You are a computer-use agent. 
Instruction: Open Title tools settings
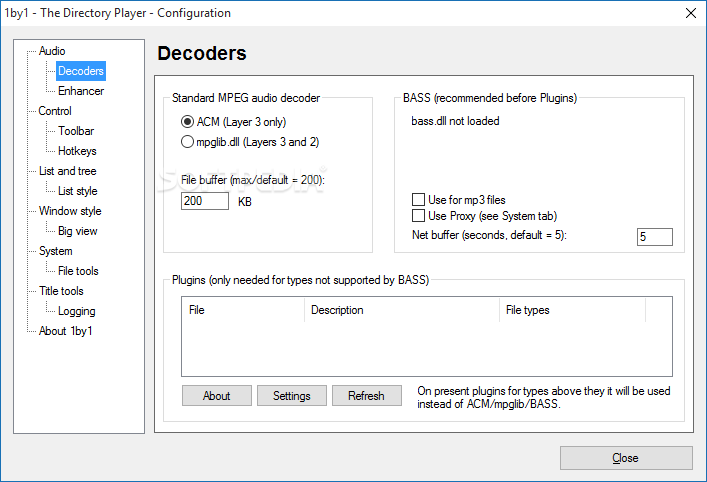[61, 291]
